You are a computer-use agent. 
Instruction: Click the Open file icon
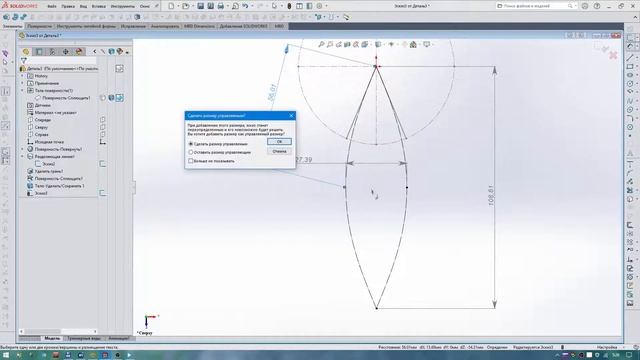pyautogui.click(x=185, y=6)
